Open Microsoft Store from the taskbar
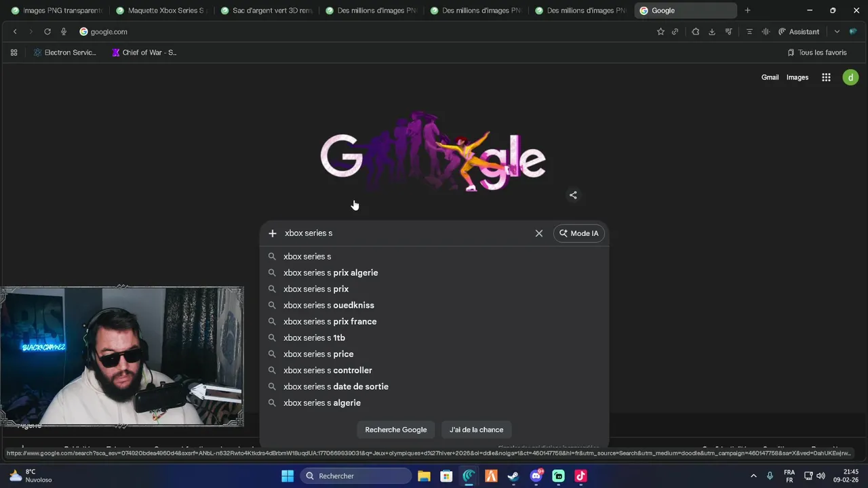Screen dimensions: 868x488 point(446,476)
